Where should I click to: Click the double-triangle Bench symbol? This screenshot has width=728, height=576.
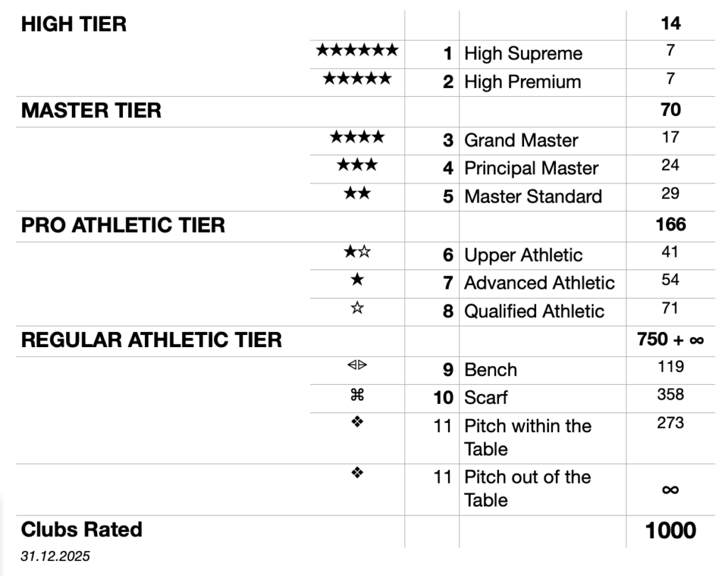pyautogui.click(x=357, y=367)
